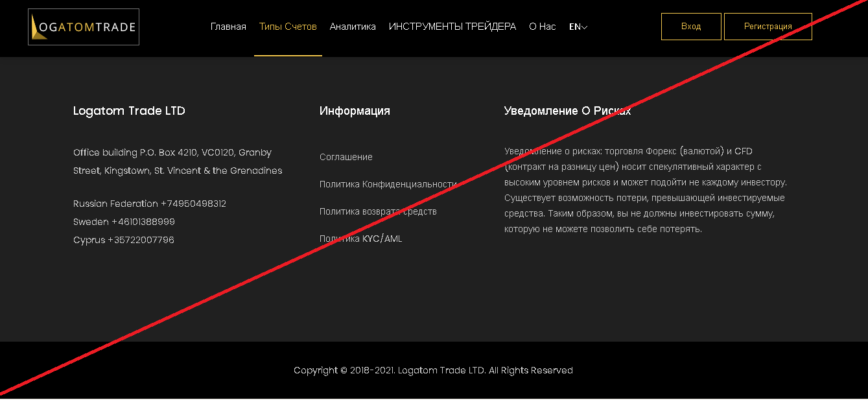Open ИНСТРУМЕНТЫ ТРЕЙДЕРА in the navigation

[x=452, y=27]
